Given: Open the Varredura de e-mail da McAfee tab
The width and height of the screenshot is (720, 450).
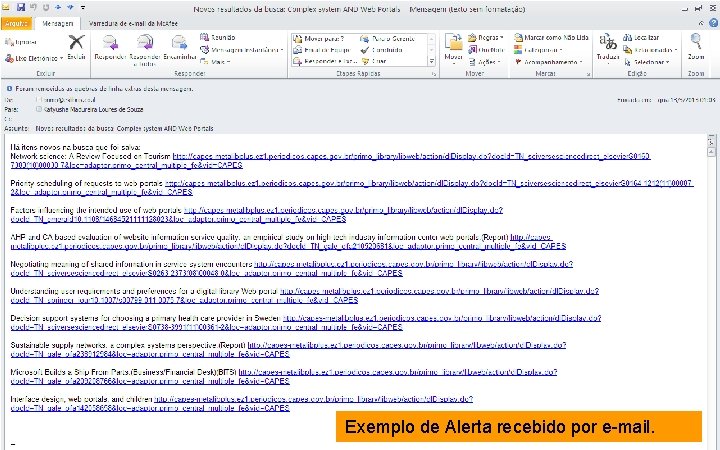Looking at the screenshot, I should pyautogui.click(x=133, y=23).
